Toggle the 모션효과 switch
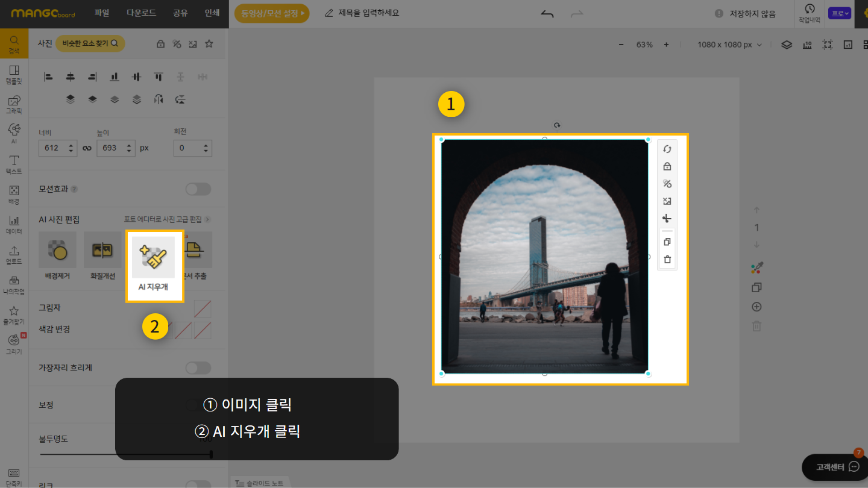 (x=198, y=189)
